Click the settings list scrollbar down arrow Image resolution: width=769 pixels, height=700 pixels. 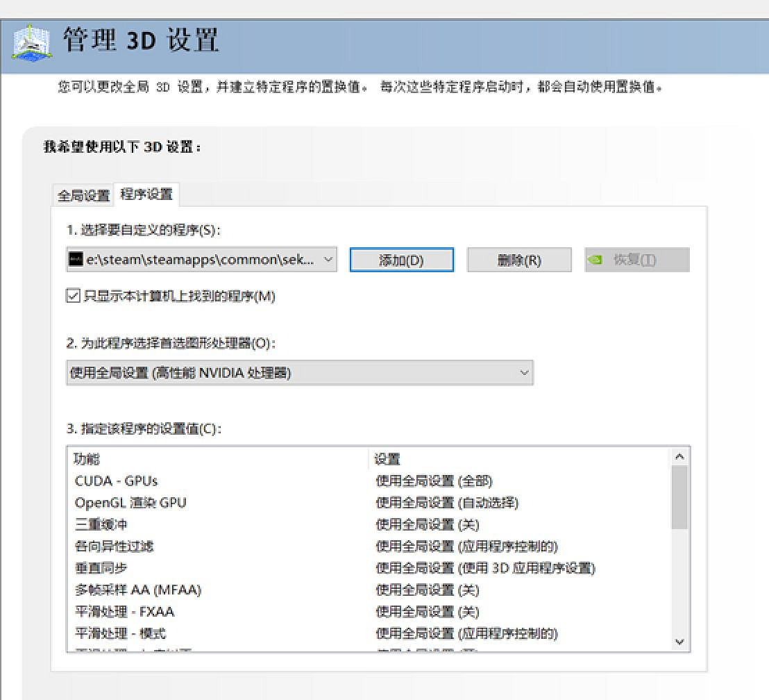[680, 642]
